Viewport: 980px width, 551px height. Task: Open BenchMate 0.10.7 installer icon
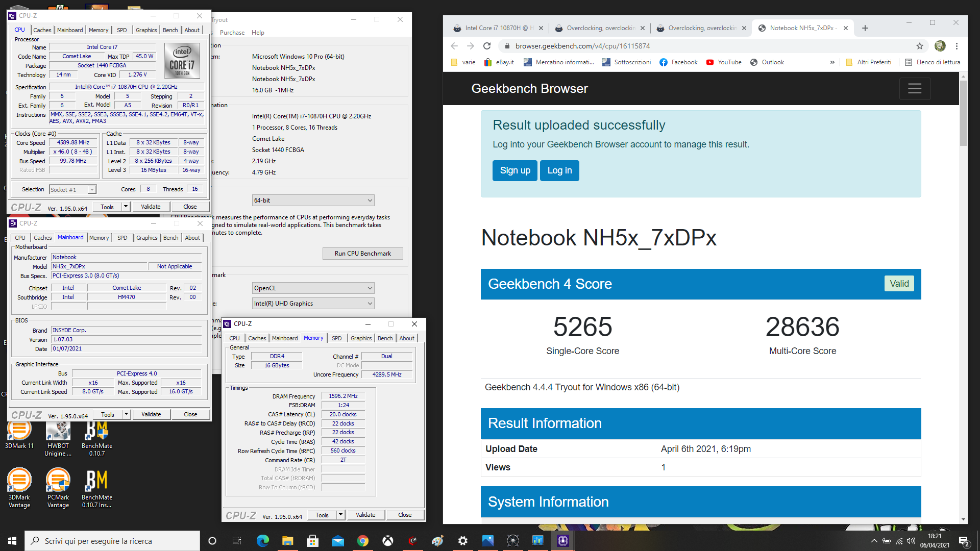coord(97,488)
